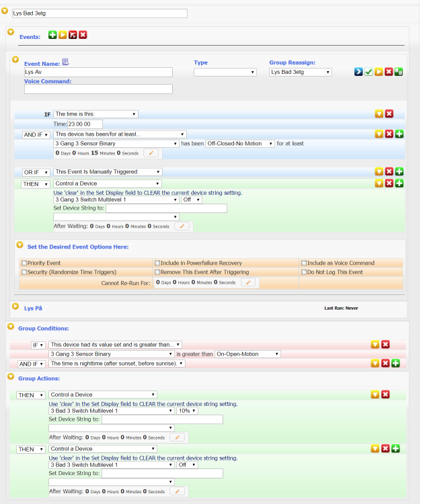Click the Voice Command text field
The image size is (421, 504).
click(98, 89)
